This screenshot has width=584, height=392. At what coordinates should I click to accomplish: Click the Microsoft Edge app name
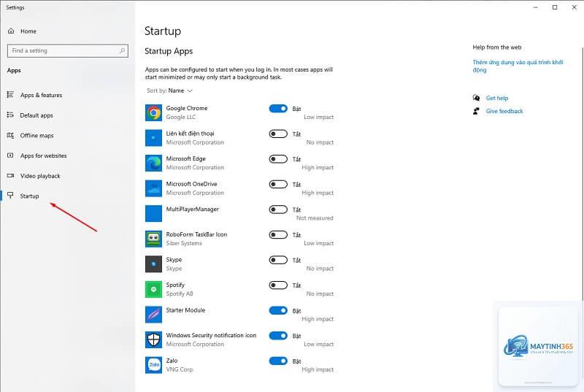pos(186,158)
